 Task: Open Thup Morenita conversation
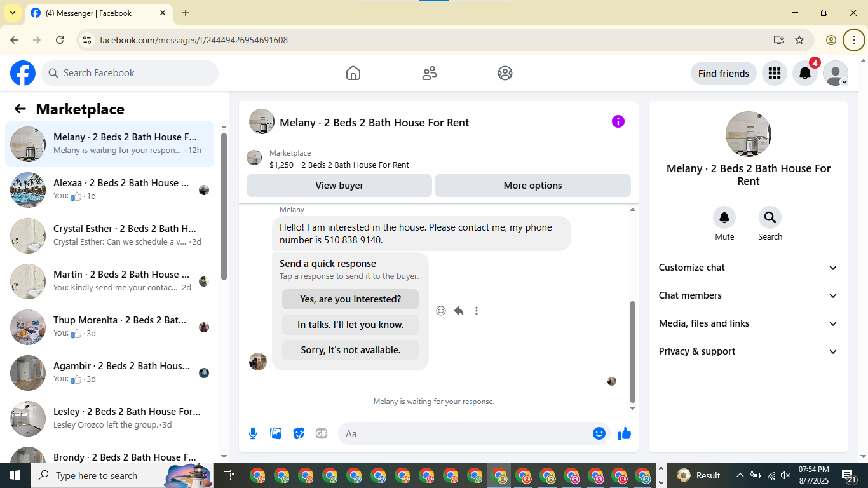[x=110, y=327]
